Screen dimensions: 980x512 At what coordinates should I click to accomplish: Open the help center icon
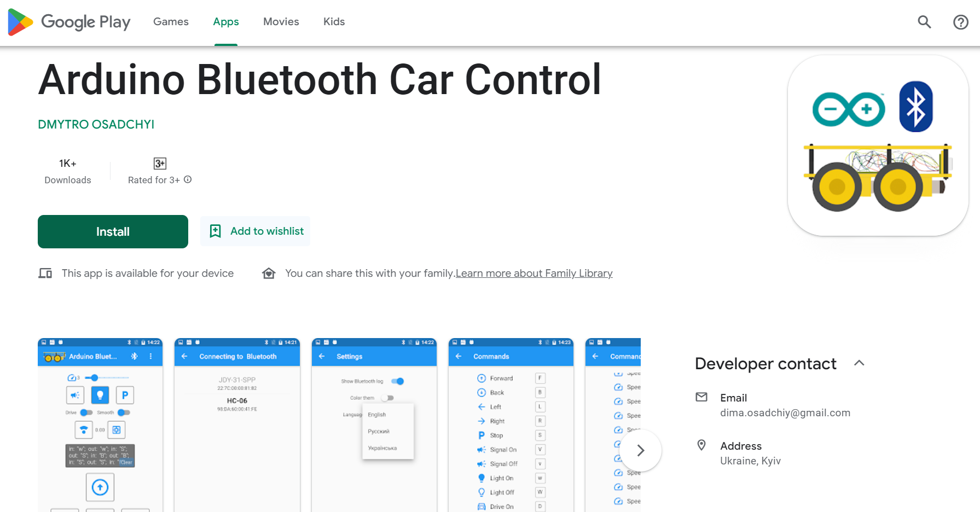[961, 22]
